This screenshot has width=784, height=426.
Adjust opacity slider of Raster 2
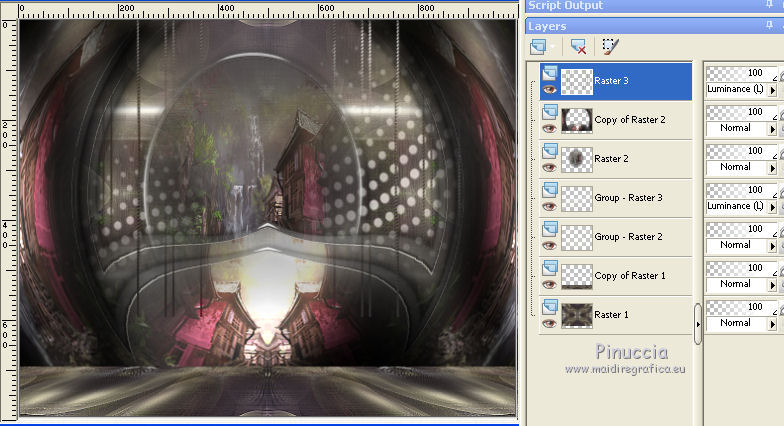742,152
